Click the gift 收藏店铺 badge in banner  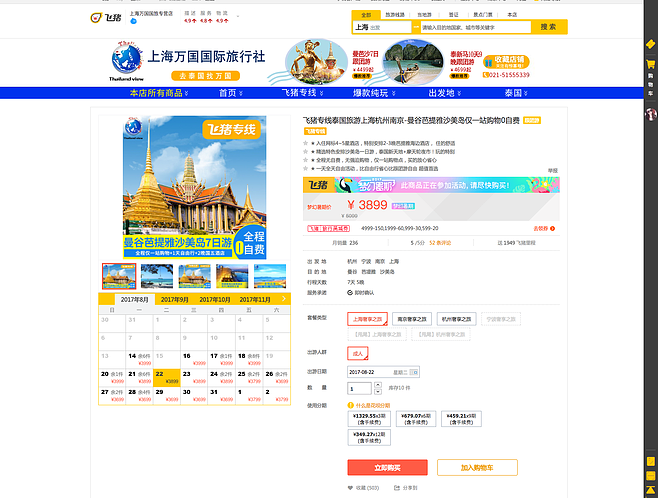(x=506, y=62)
